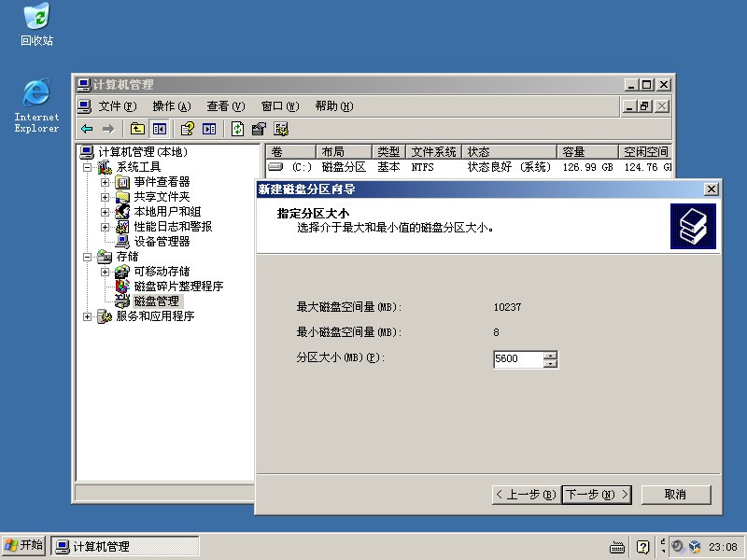Expand the 服务和应用程序 node

click(x=87, y=316)
